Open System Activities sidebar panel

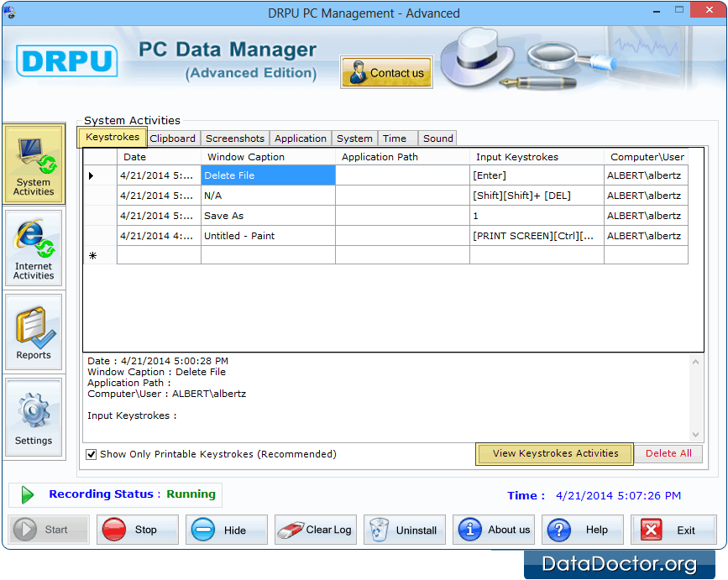coord(34,165)
